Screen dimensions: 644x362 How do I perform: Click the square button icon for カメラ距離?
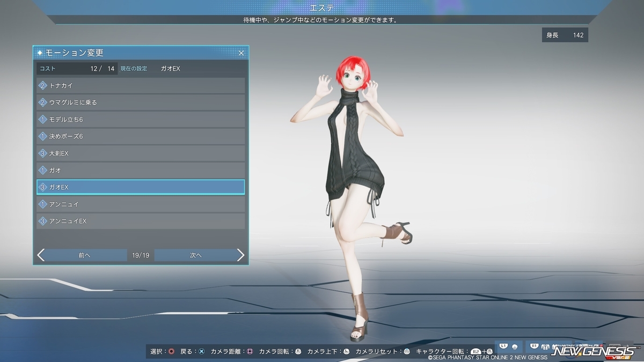point(250,352)
